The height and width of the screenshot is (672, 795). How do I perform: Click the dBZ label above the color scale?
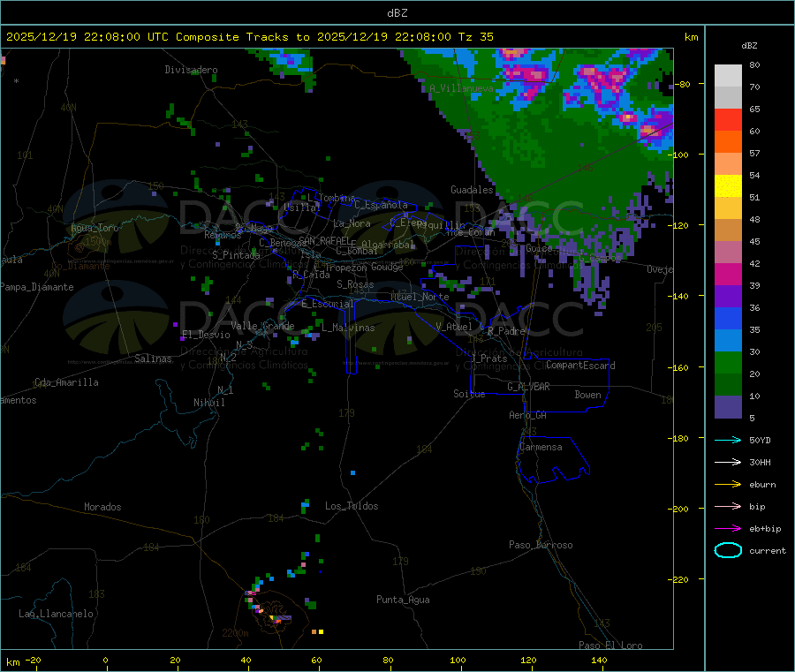coord(749,46)
